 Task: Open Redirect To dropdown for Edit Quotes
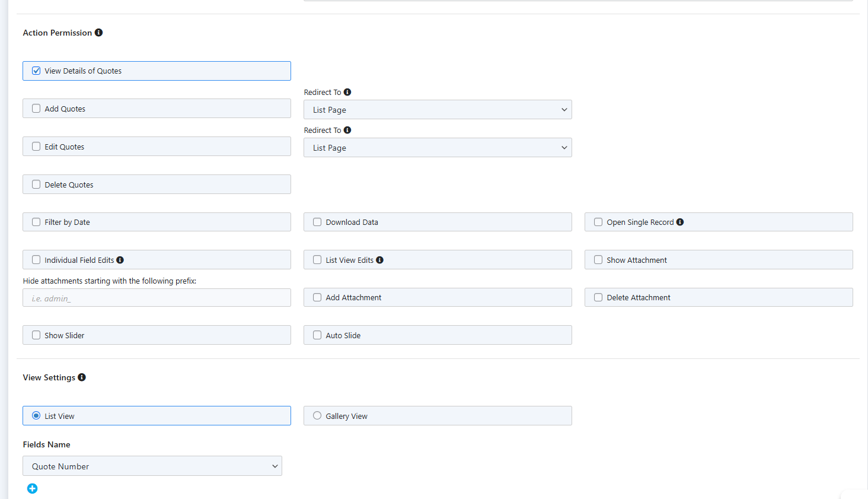(x=438, y=148)
